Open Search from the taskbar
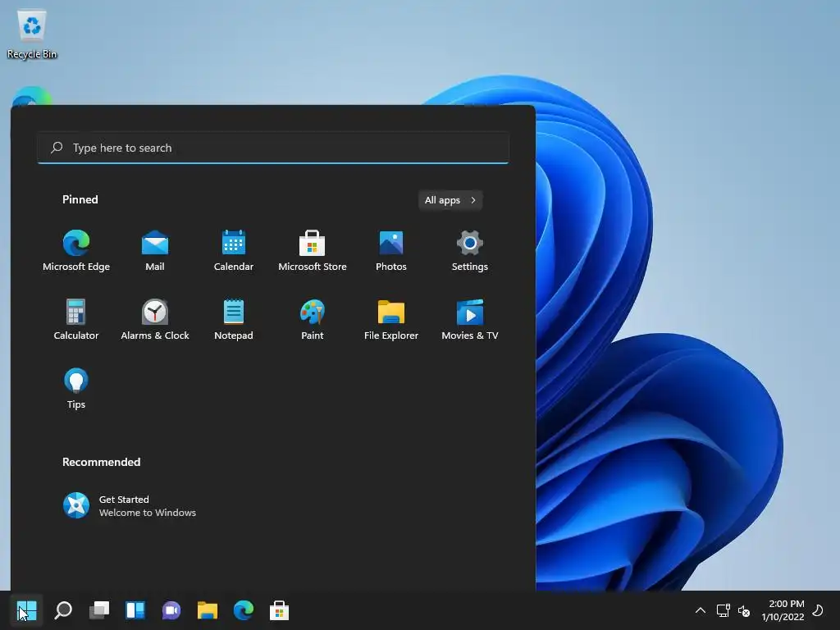The height and width of the screenshot is (630, 840). [63, 610]
